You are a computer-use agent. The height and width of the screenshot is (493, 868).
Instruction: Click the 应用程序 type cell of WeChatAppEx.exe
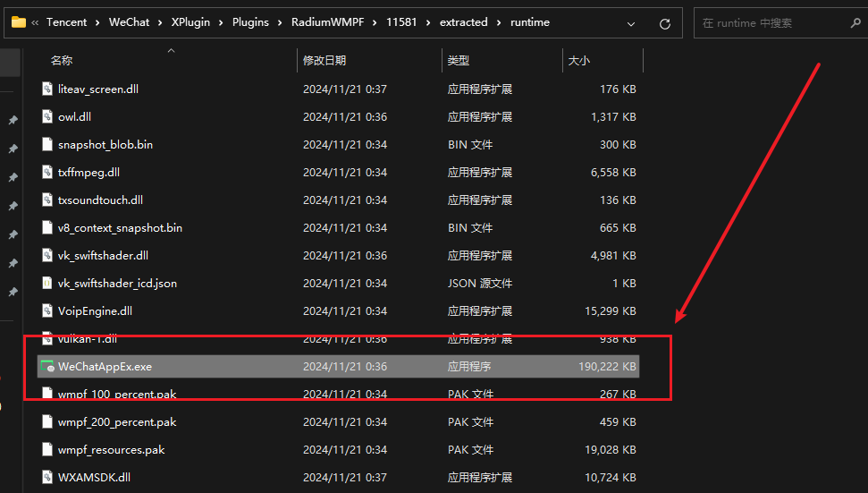pyautogui.click(x=469, y=366)
